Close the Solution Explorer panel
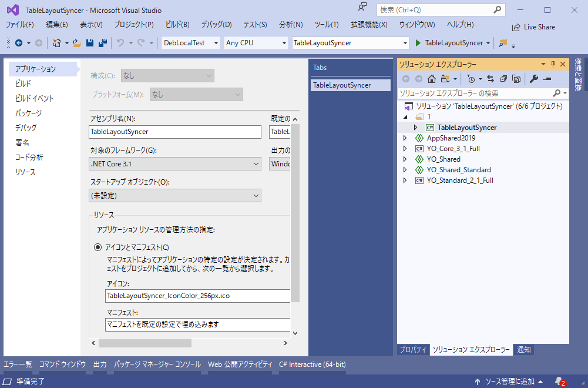 coord(563,64)
